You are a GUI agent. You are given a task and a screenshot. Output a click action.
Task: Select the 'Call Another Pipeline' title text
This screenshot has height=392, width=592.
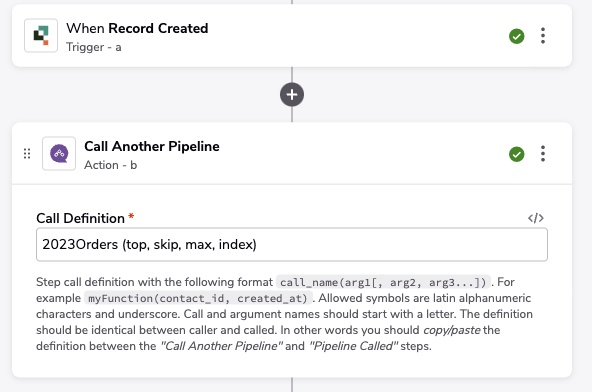pos(152,146)
